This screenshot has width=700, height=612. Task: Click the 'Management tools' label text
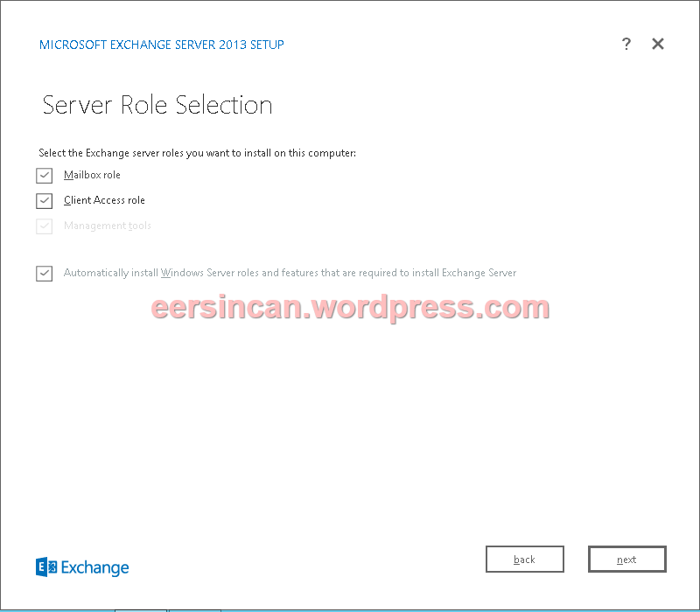[107, 226]
